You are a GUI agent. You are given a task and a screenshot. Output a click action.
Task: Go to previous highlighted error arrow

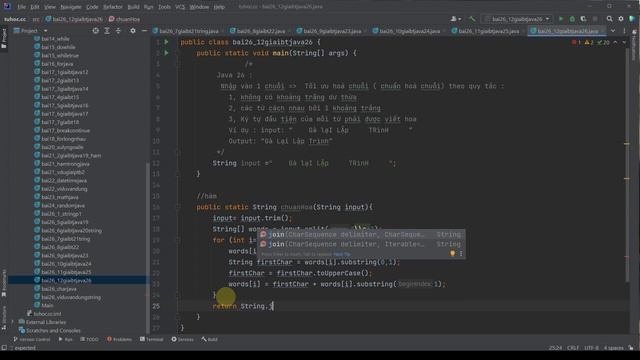(615, 42)
